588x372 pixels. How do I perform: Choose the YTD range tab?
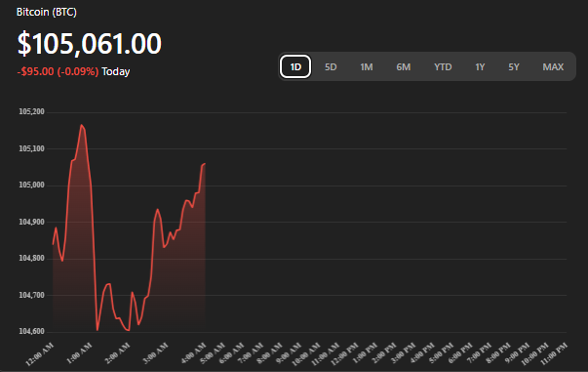pos(443,66)
